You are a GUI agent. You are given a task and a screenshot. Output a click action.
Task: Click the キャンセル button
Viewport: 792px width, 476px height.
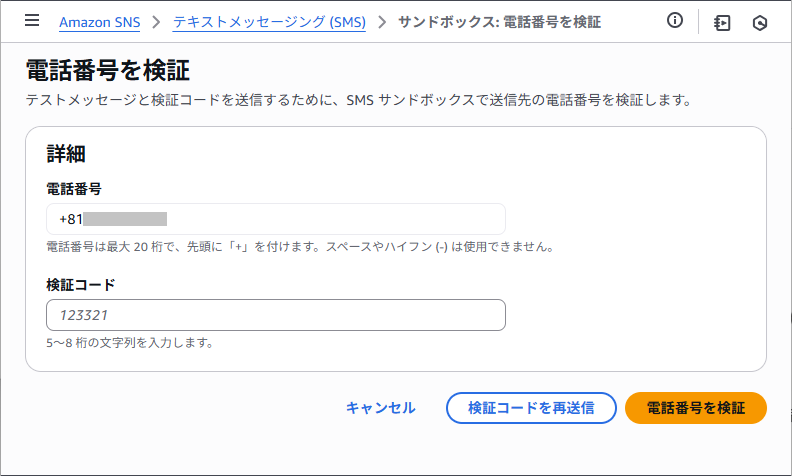click(x=381, y=408)
